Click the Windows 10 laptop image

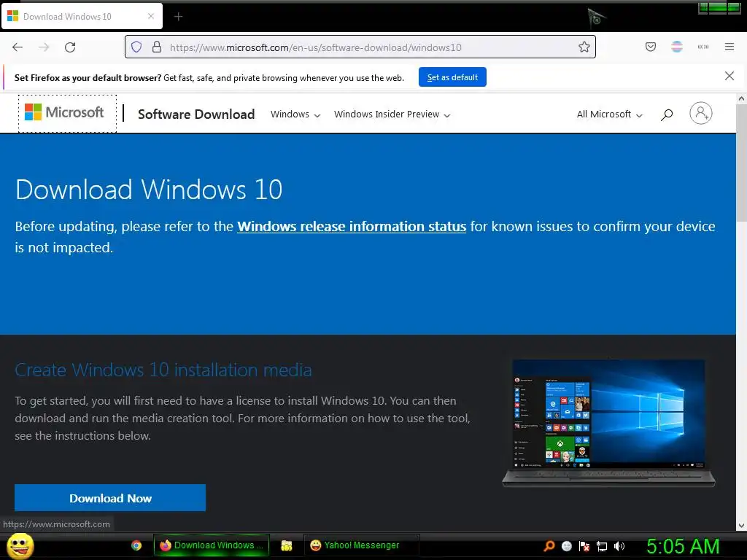click(608, 423)
